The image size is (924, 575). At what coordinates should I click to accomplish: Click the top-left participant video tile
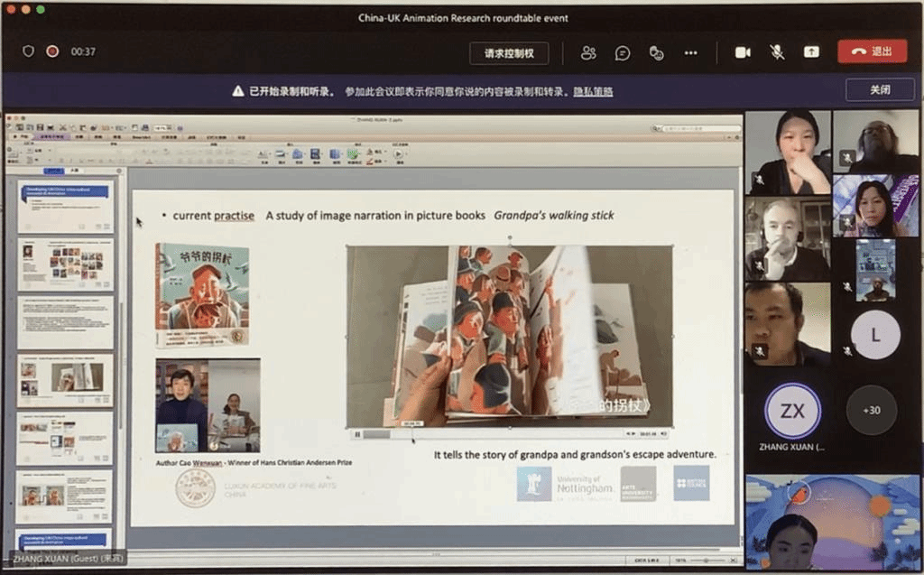(x=788, y=153)
